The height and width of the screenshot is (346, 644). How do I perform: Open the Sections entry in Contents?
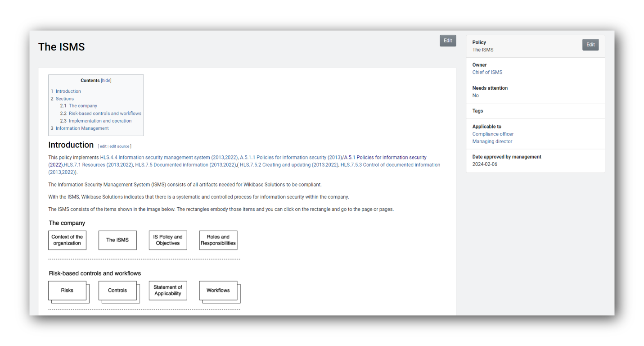[65, 98]
